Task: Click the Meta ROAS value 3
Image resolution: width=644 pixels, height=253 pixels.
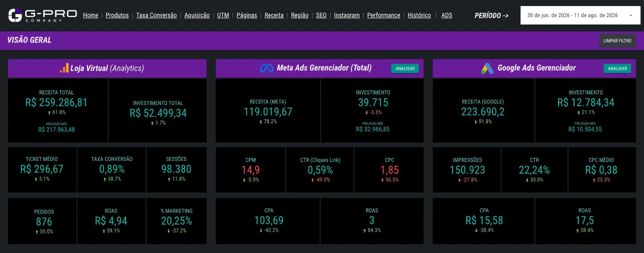Action: click(x=372, y=220)
